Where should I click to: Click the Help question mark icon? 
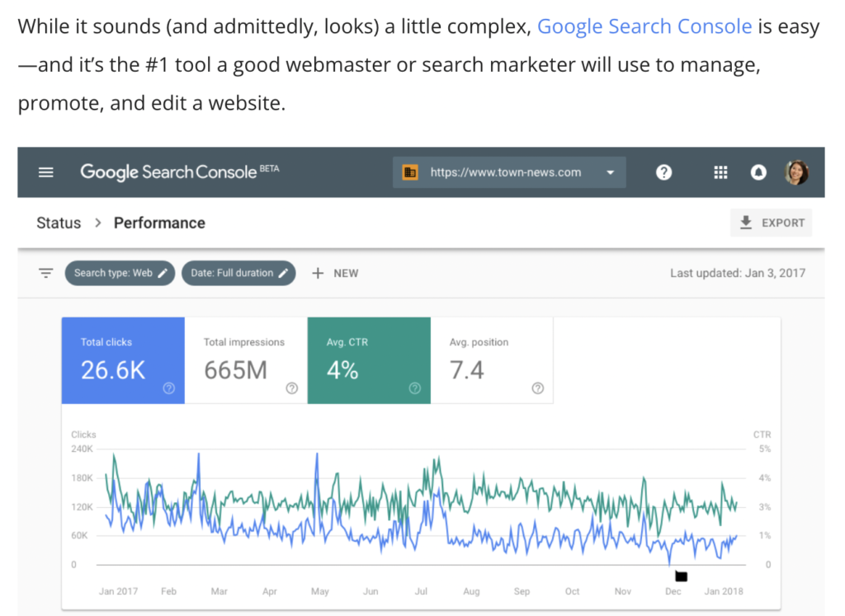coord(663,172)
